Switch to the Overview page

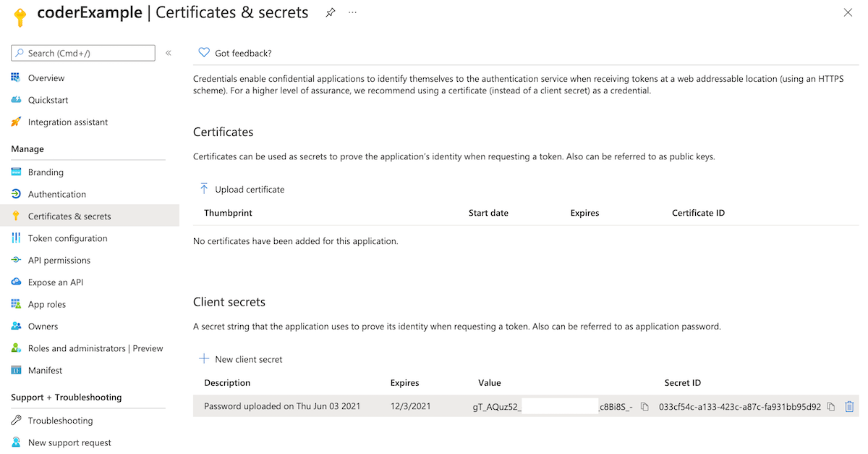tap(46, 77)
